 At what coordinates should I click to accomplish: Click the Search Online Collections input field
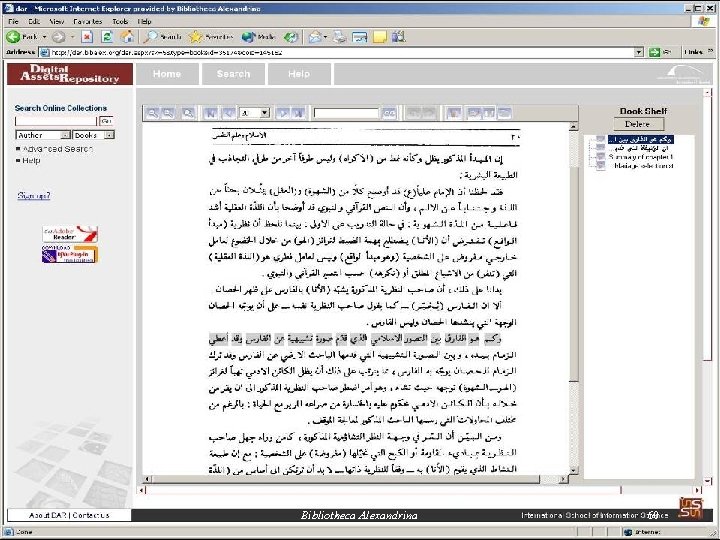pyautogui.click(x=56, y=121)
